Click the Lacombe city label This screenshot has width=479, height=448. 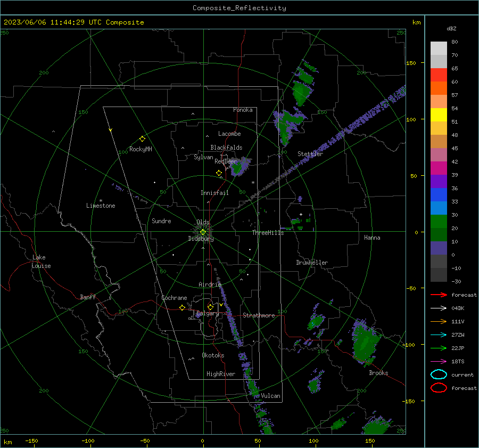click(229, 134)
